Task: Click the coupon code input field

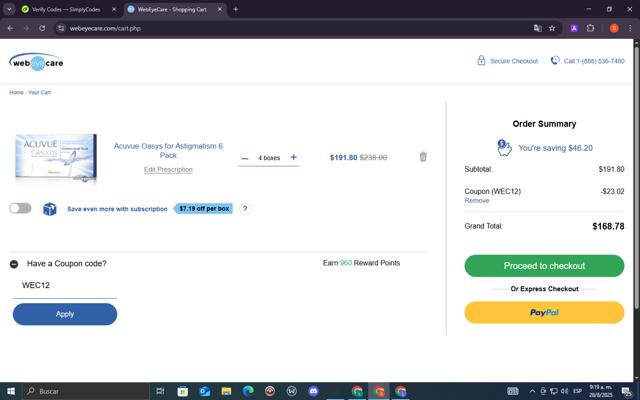Action: (65, 285)
